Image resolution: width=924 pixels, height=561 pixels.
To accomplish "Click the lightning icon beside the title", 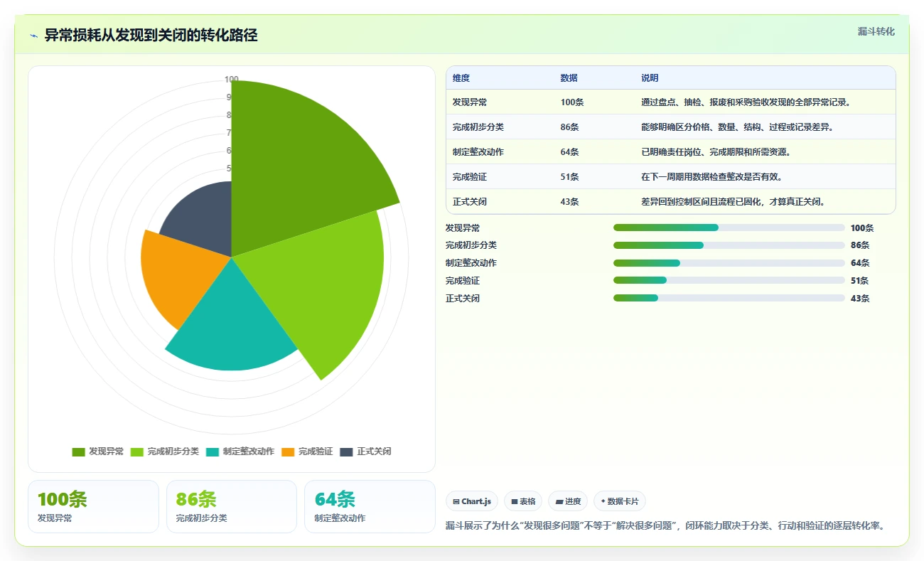I will 33,36.
